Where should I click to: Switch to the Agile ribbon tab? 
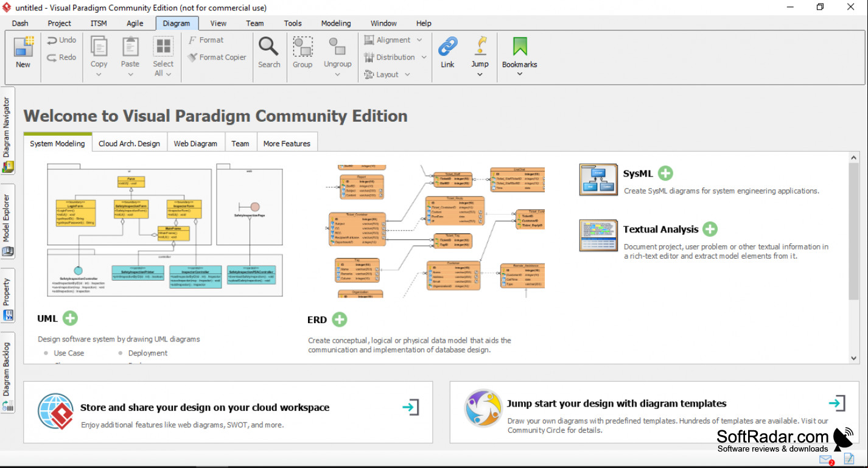(x=135, y=23)
